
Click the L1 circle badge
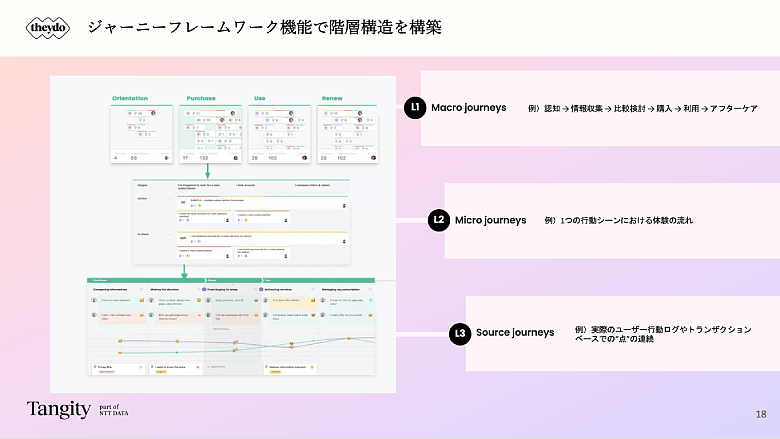(416, 107)
